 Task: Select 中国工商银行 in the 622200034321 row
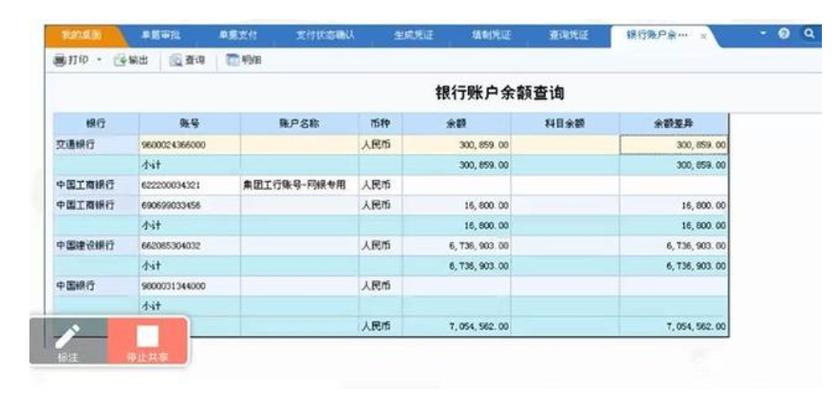click(96, 185)
